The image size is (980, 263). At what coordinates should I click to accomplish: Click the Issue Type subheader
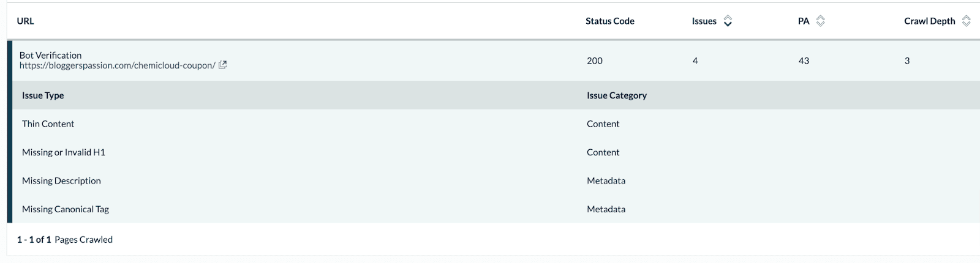point(43,95)
